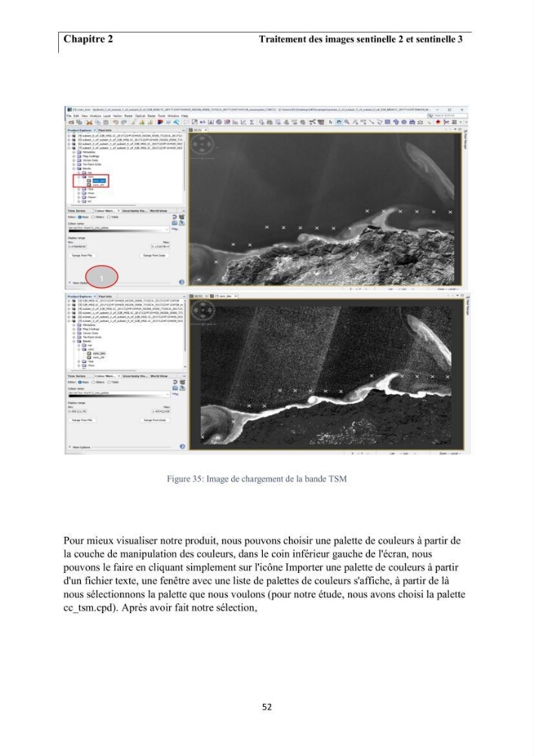The height and width of the screenshot is (756, 534).
Task: Click Range from Data in bottom screenshot
Action: coord(155,420)
